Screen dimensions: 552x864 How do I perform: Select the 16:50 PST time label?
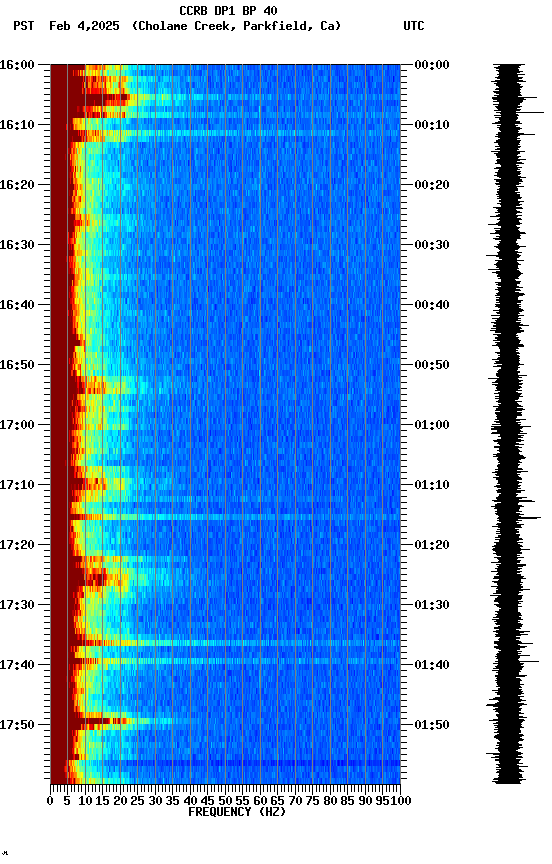[17, 365]
